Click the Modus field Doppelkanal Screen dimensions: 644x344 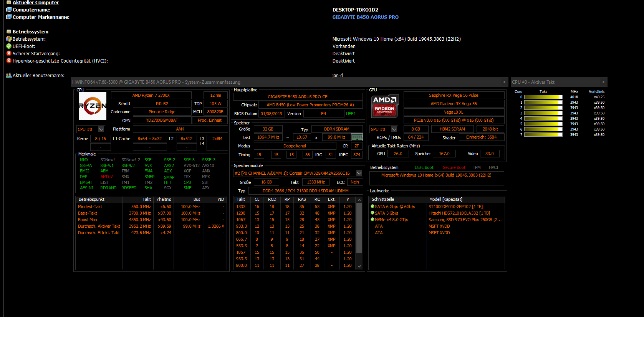pos(295,146)
